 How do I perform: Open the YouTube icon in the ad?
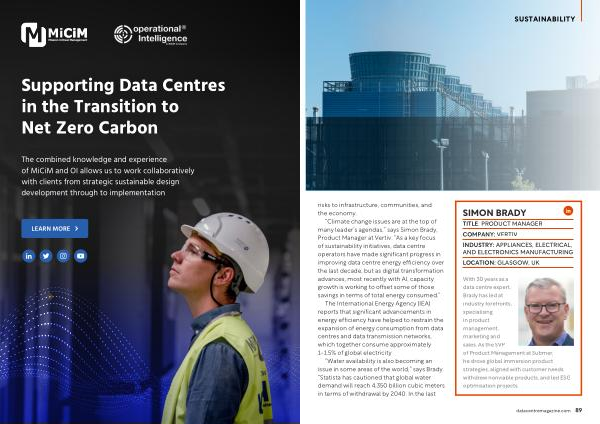click(80, 256)
